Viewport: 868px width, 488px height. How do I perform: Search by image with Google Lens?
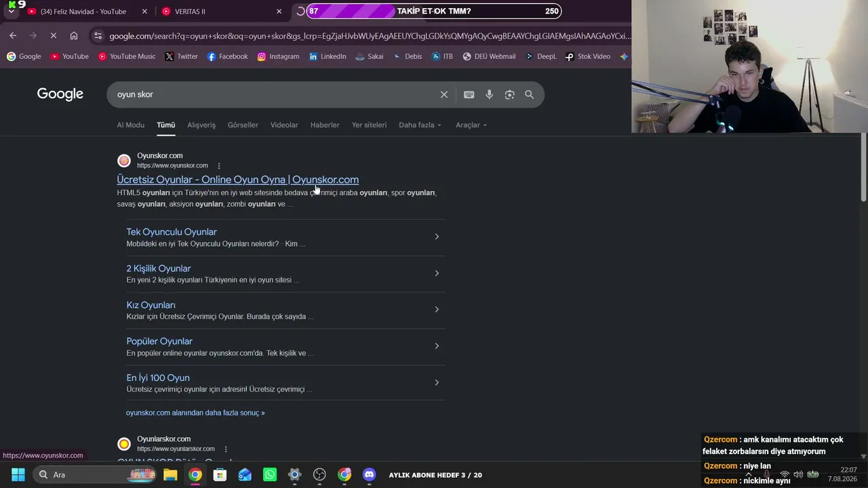pos(509,95)
